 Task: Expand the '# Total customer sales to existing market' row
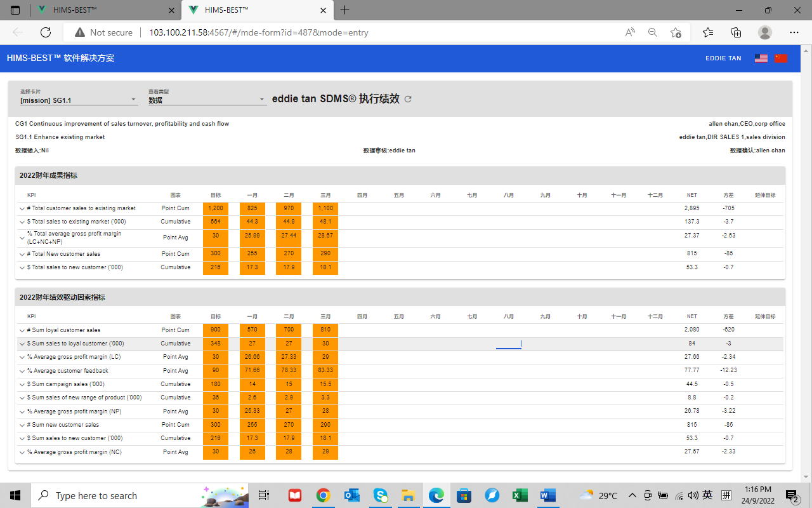click(x=22, y=208)
